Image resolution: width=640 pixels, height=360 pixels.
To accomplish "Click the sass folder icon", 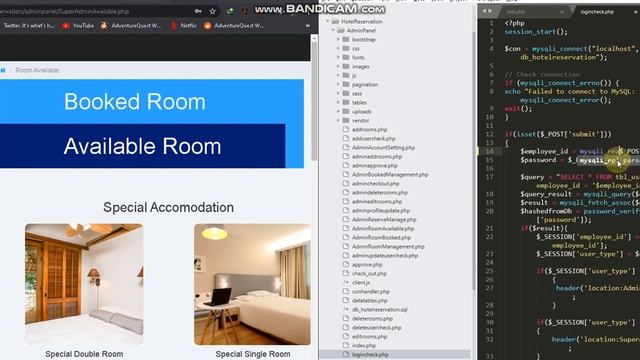I will (x=346, y=93).
